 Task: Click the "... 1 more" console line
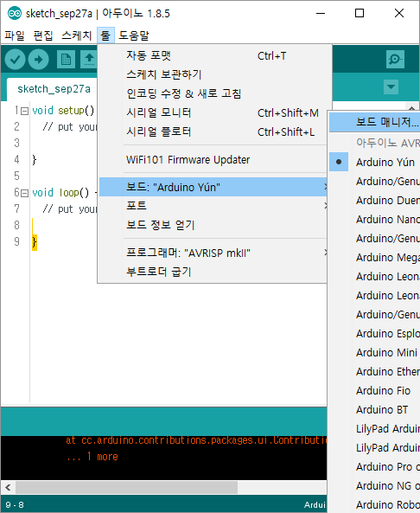92,457
